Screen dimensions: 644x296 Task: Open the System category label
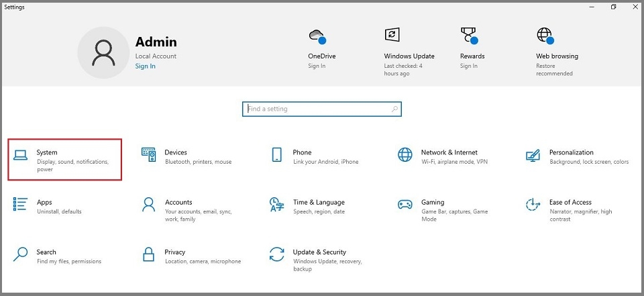(x=47, y=152)
